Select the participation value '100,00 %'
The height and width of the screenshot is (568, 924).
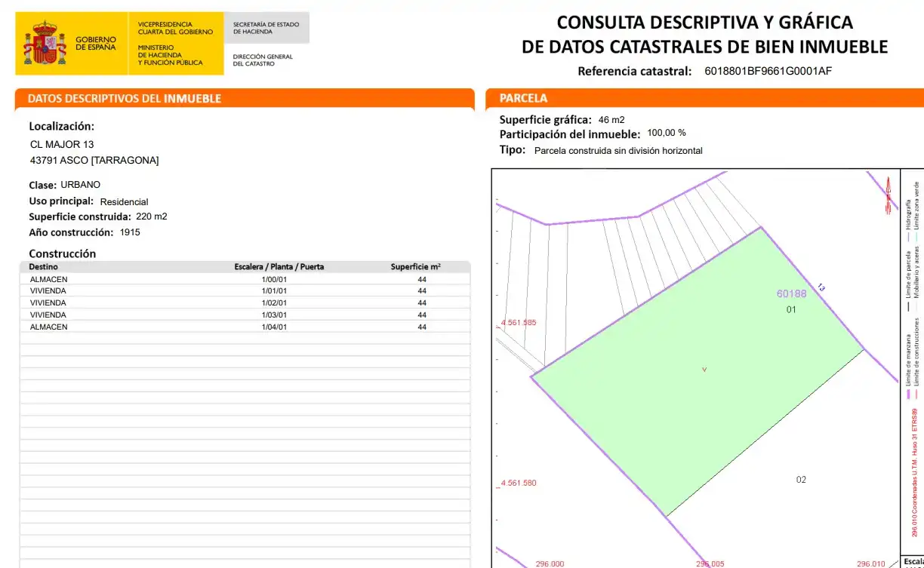click(x=667, y=133)
